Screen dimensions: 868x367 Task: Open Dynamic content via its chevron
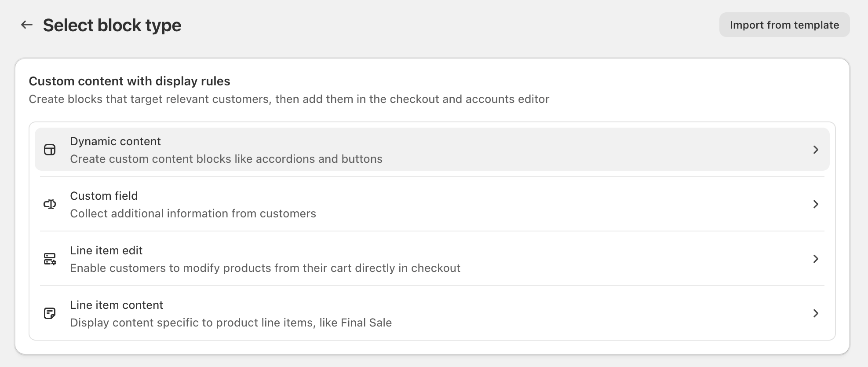pos(816,150)
